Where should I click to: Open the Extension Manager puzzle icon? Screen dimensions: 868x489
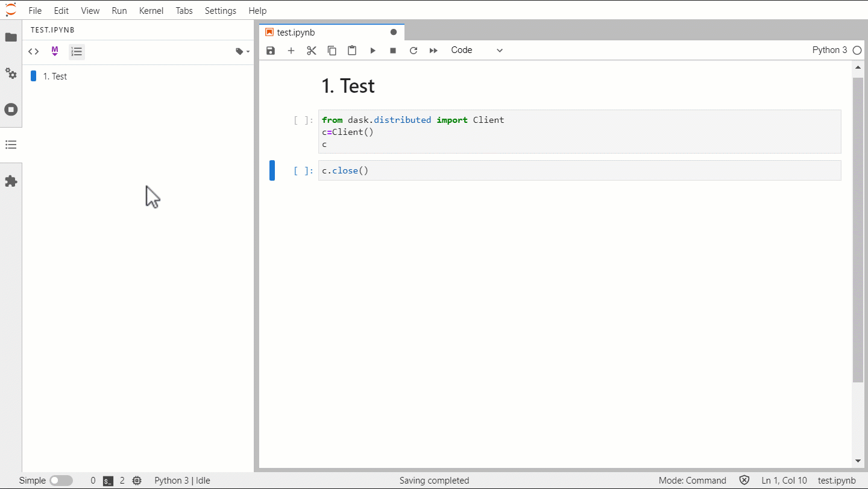coord(11,181)
